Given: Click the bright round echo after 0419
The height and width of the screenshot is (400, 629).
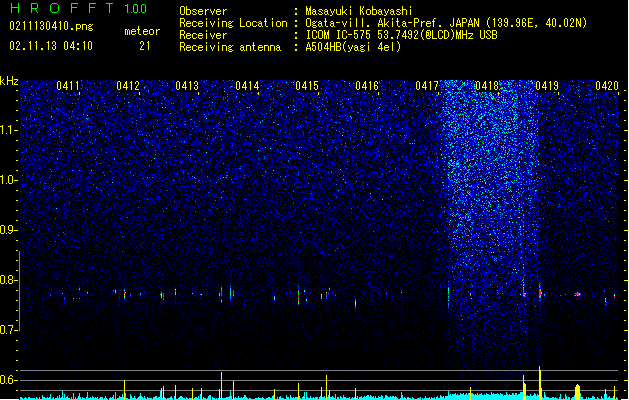Looking at the screenshot, I should pyautogui.click(x=578, y=294).
